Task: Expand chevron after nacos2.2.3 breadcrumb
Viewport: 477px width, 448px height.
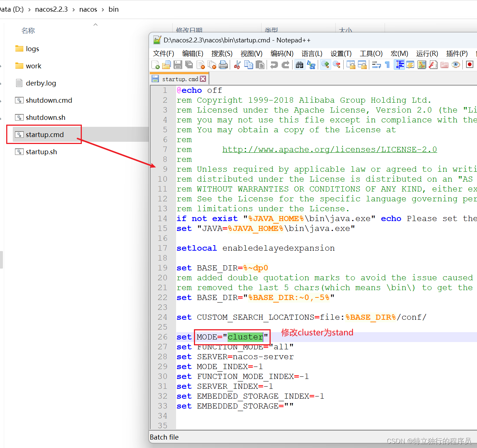Action: pos(73,10)
